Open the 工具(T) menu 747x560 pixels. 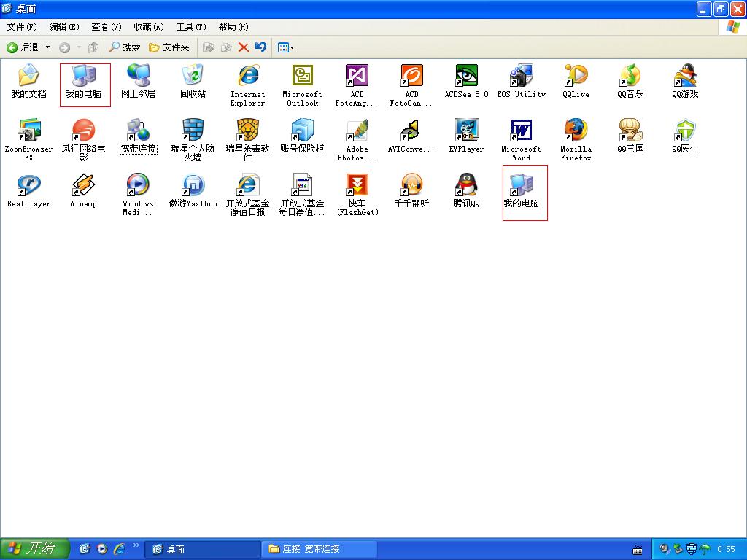[x=190, y=27]
